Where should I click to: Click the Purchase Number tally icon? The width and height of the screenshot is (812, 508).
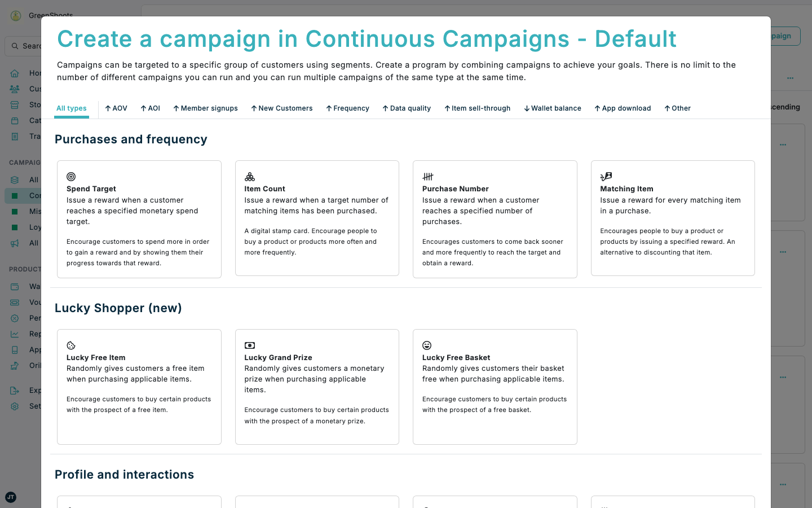point(427,176)
